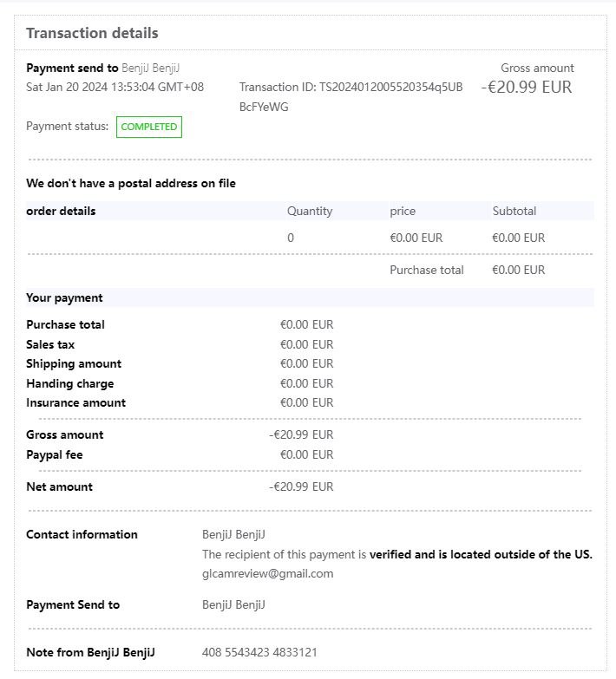Viewport: 616px width, 679px height.
Task: Click the postal address notice text
Action: [131, 183]
